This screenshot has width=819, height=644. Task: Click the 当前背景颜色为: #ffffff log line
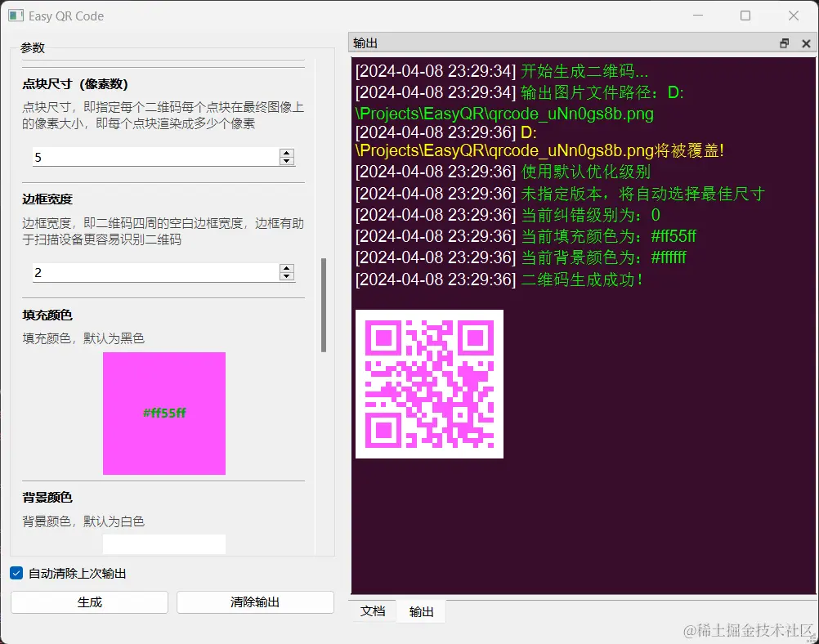[521, 257]
